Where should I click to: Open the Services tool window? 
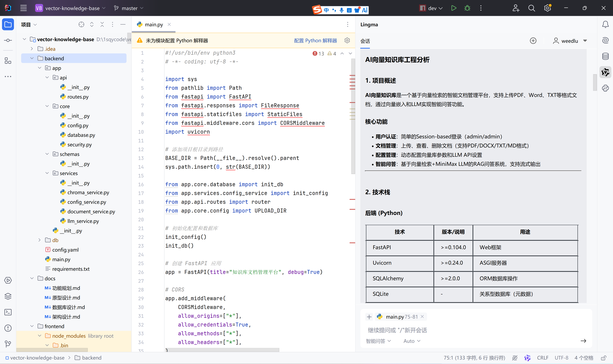pos(8,280)
